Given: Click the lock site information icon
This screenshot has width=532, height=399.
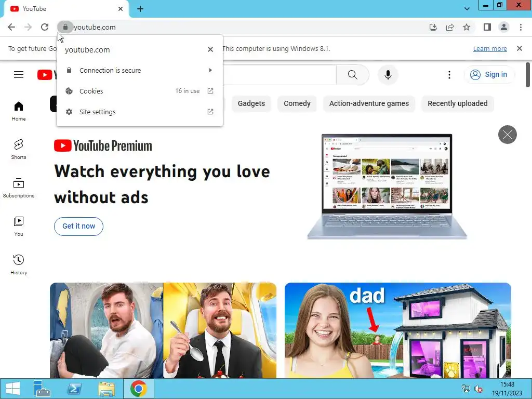Looking at the screenshot, I should point(65,27).
